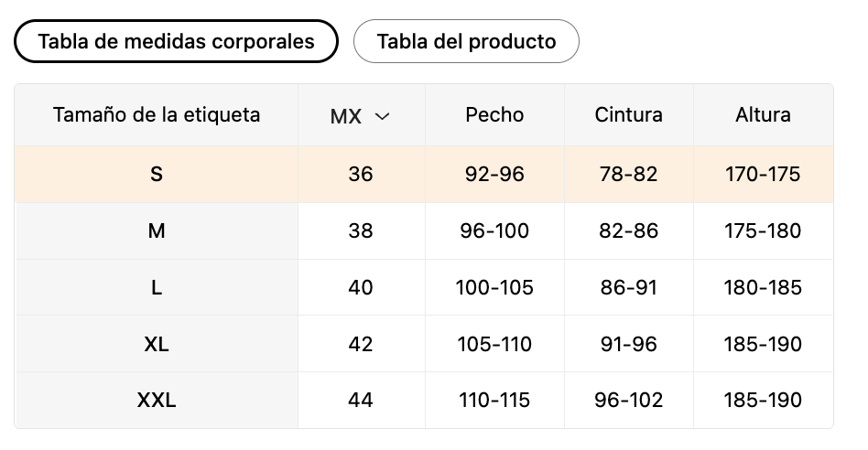Select the S size row label
Screen dimensions: 868x450
(x=157, y=175)
